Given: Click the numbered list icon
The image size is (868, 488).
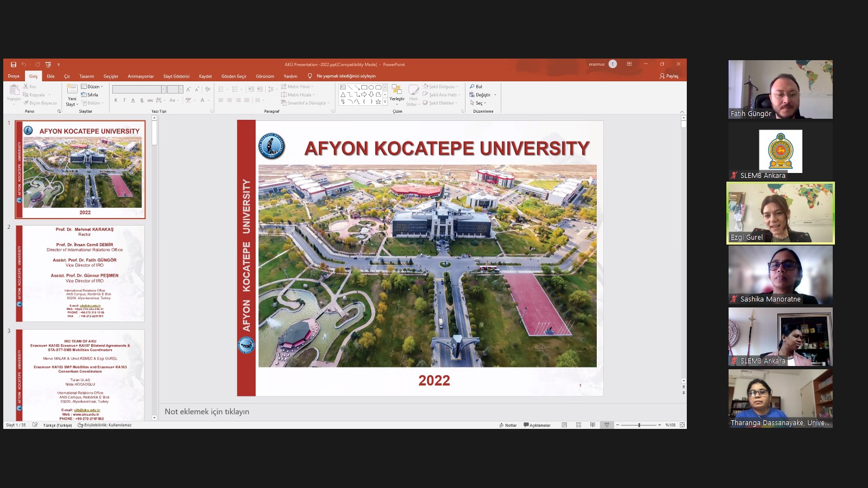Looking at the screenshot, I should pos(235,89).
